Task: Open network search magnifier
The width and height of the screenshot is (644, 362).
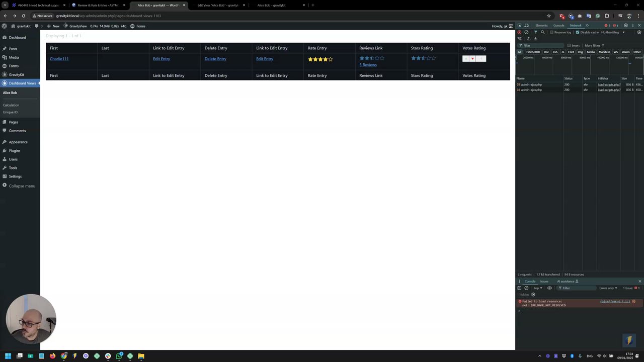Action: coord(542,32)
